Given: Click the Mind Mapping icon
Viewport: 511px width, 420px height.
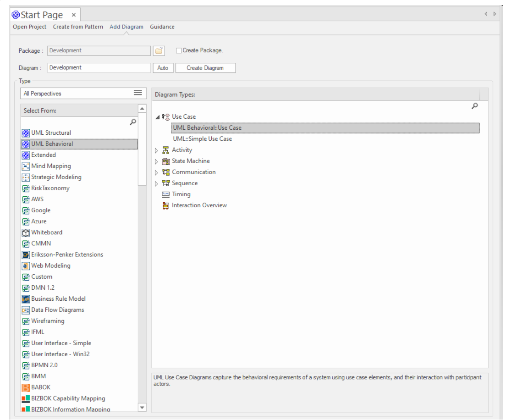Looking at the screenshot, I should 25,166.
